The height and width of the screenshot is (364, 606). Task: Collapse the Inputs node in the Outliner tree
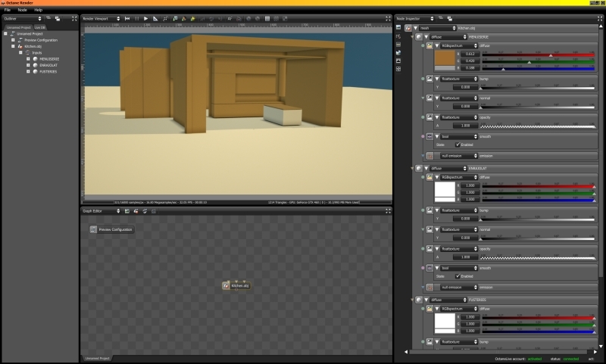[x=20, y=52]
